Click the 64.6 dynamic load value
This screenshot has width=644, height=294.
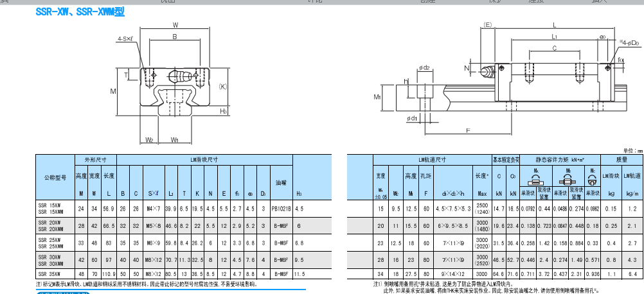(x=499, y=273)
